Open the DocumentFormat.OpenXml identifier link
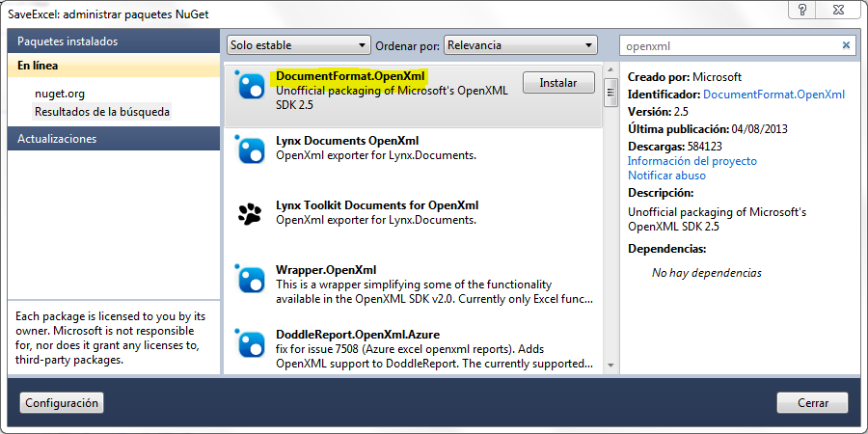 [773, 95]
